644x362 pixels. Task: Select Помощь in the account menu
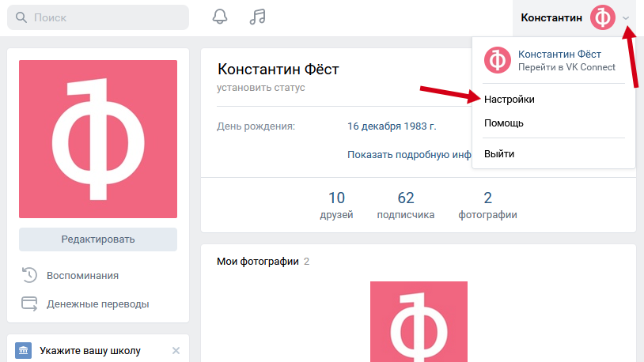click(x=503, y=123)
